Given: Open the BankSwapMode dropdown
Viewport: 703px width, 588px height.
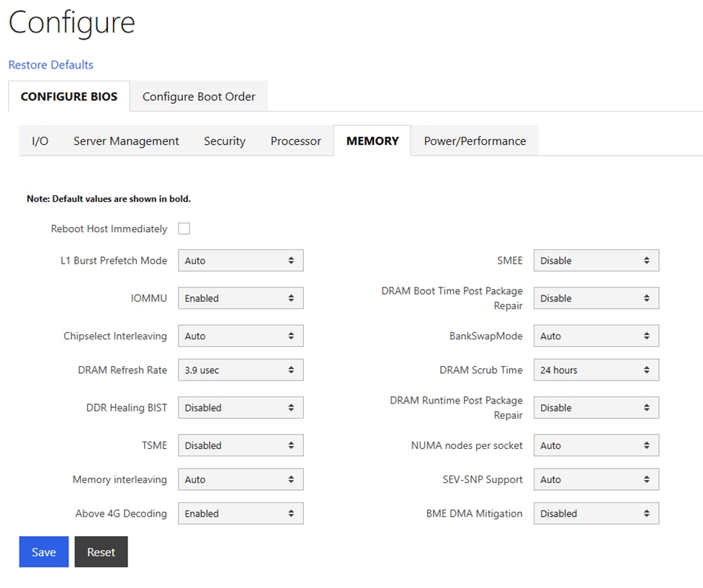Looking at the screenshot, I should pos(596,335).
